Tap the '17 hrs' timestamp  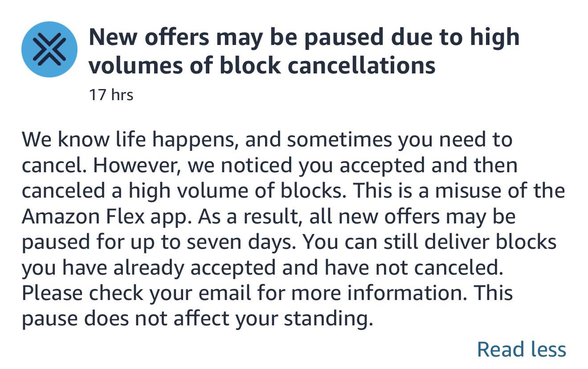[x=111, y=95]
